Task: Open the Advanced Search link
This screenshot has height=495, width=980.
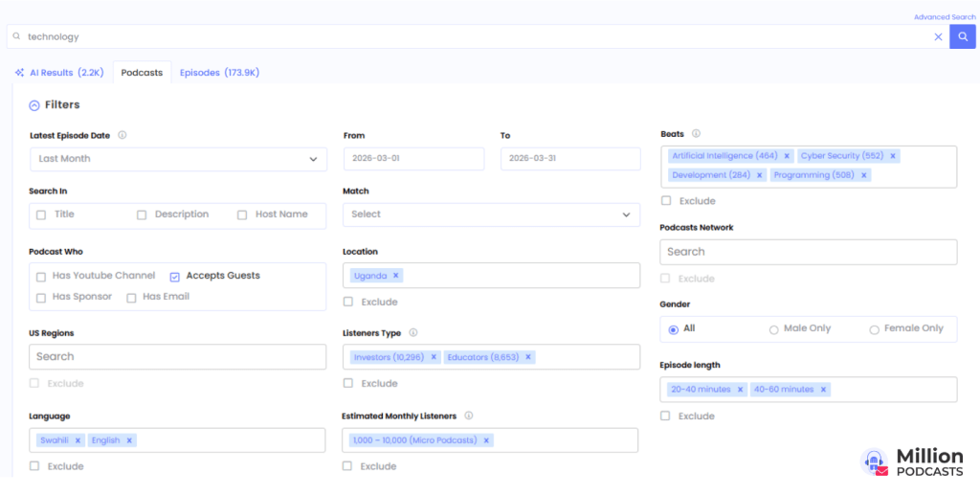Action: [944, 17]
